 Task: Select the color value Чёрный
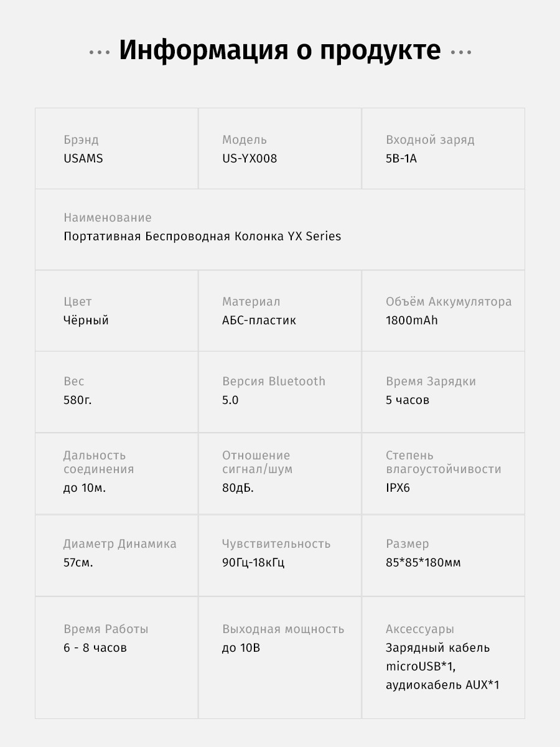coord(86,321)
